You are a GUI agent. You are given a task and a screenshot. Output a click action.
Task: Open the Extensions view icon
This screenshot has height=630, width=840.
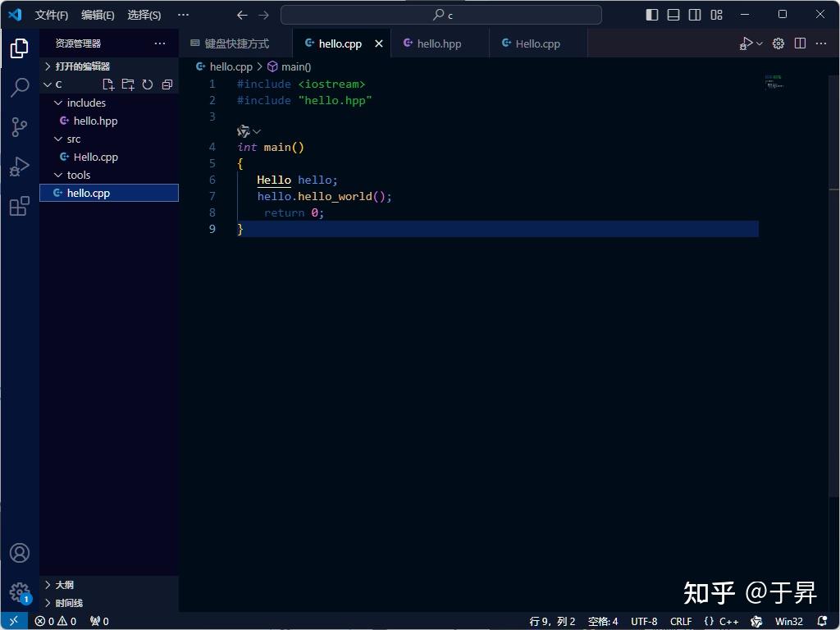click(x=20, y=206)
